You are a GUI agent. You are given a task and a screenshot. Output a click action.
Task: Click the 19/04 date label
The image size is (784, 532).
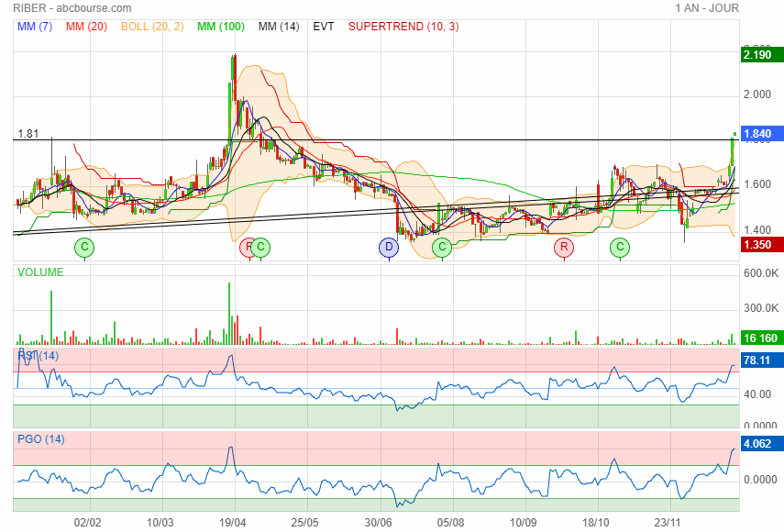pyautogui.click(x=233, y=523)
